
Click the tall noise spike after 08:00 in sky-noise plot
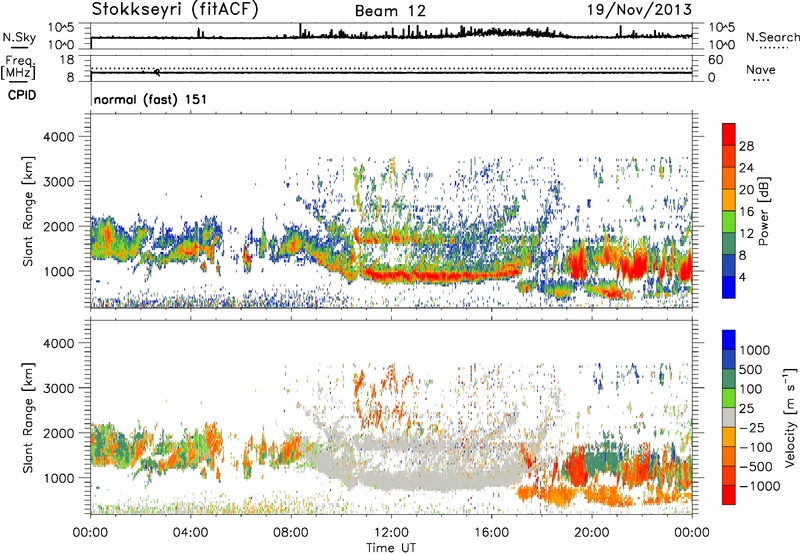coord(301,30)
